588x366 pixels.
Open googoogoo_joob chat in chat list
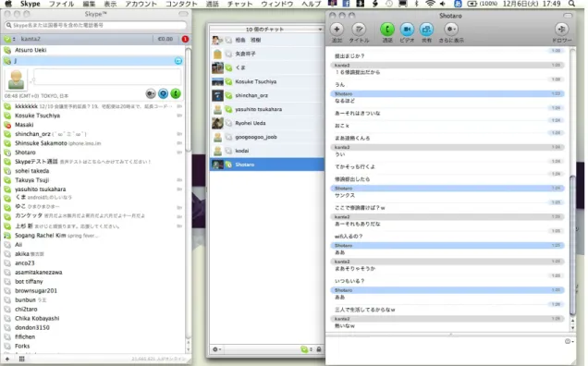pyautogui.click(x=267, y=137)
